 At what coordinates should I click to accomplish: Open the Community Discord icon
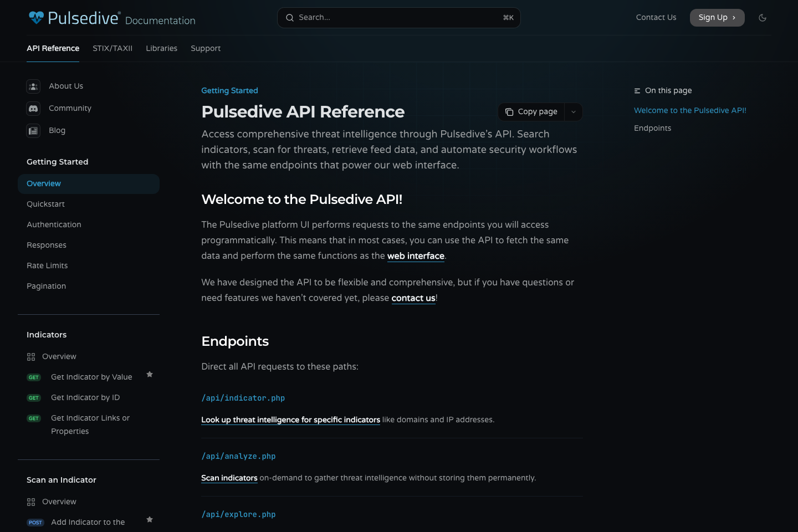coord(33,108)
